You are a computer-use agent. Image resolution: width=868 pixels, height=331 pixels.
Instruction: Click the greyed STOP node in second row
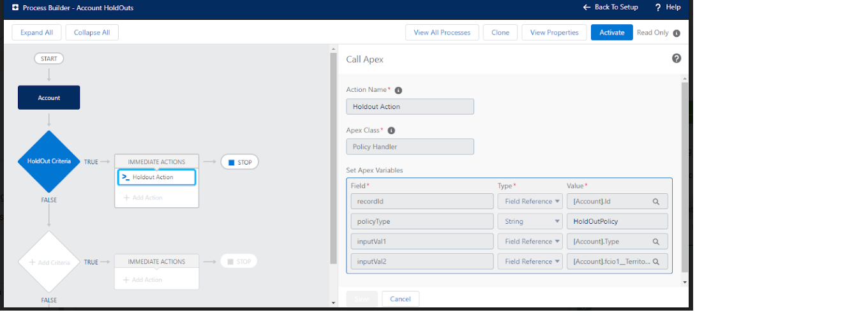[x=239, y=261]
